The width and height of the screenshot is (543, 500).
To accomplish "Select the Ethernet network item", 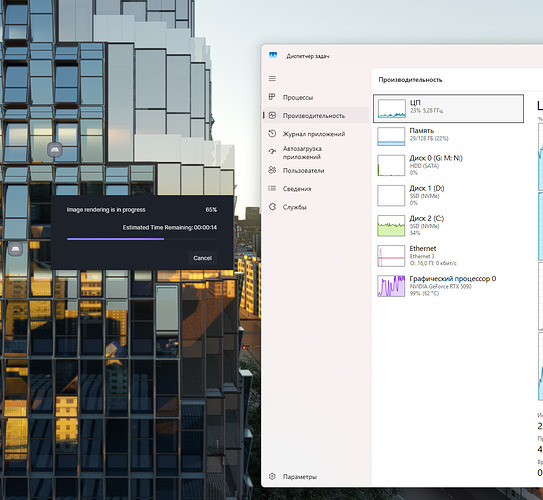I will (449, 256).
